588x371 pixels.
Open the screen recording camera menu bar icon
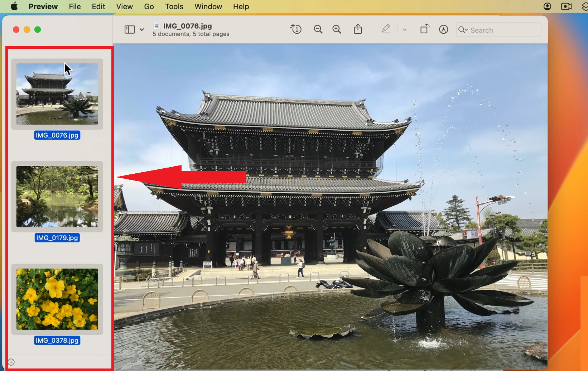[566, 6]
